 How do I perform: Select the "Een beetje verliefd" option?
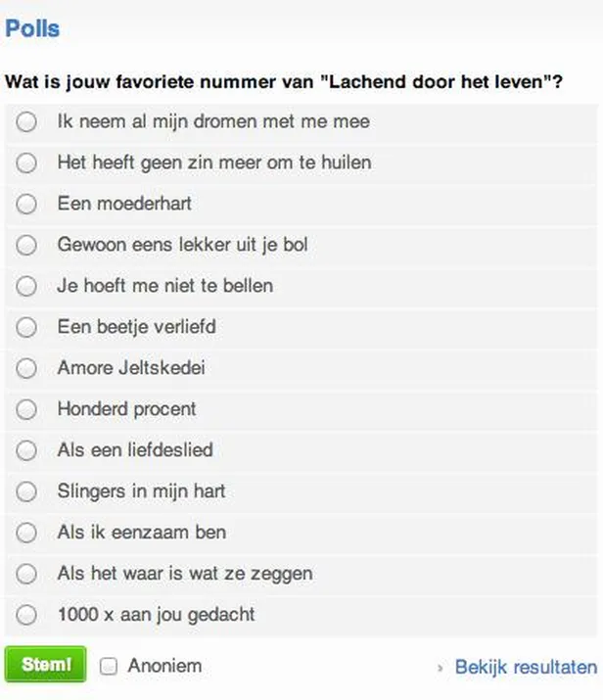pyautogui.click(x=27, y=327)
